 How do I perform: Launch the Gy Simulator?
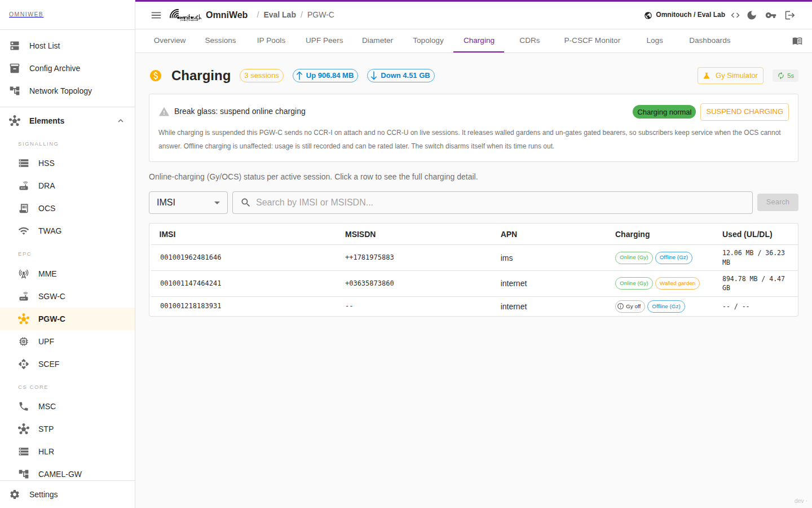click(x=731, y=76)
